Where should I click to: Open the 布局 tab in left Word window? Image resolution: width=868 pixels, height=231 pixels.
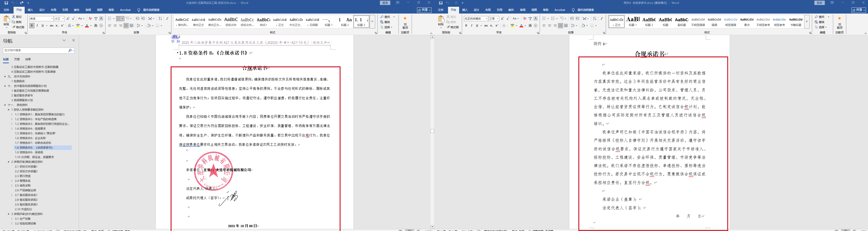point(54,10)
